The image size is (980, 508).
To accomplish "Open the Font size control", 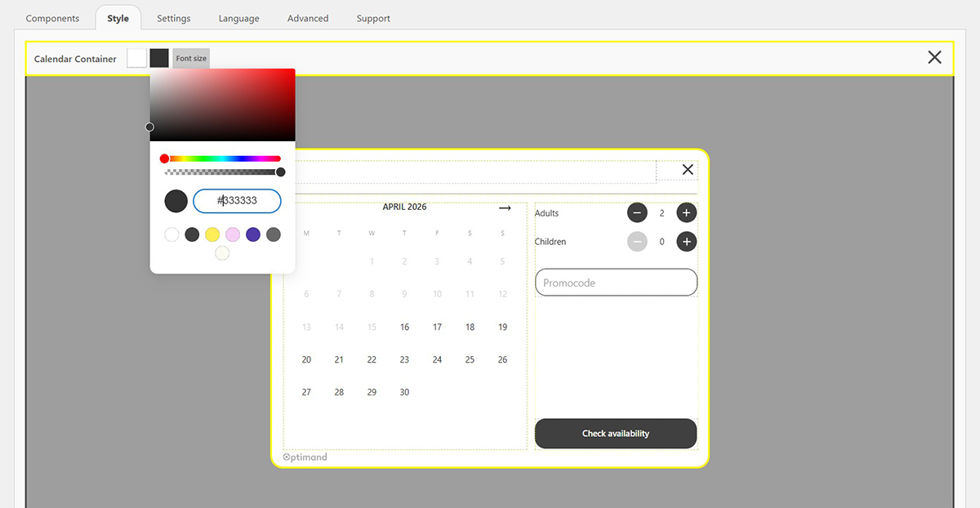I will click(x=190, y=58).
